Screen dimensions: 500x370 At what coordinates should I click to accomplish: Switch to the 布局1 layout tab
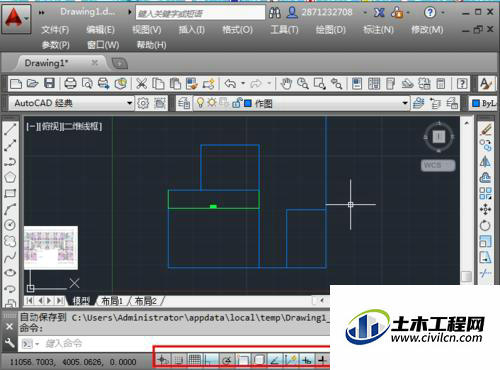point(112,301)
